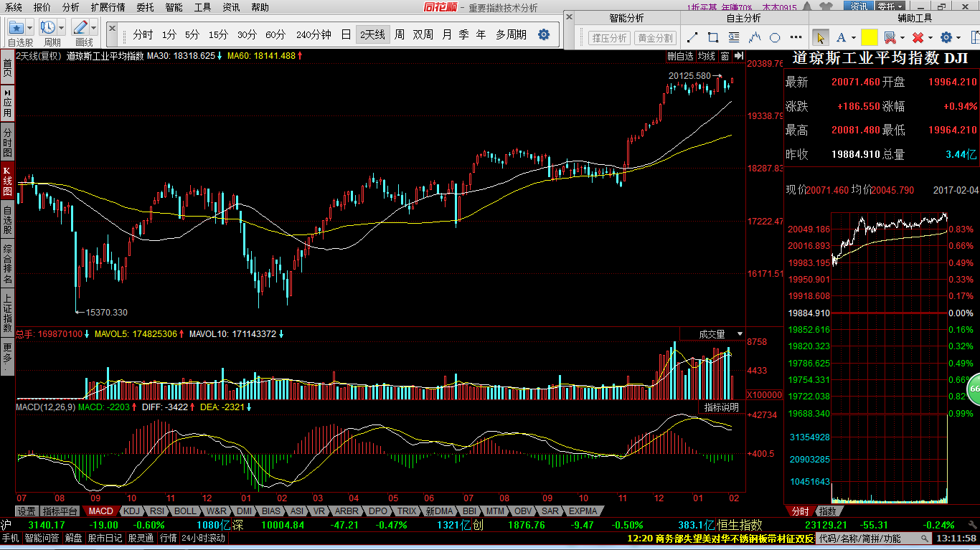Expand the 画线 dropdown arrow
Viewport: 980px width, 550px height.
click(x=94, y=27)
